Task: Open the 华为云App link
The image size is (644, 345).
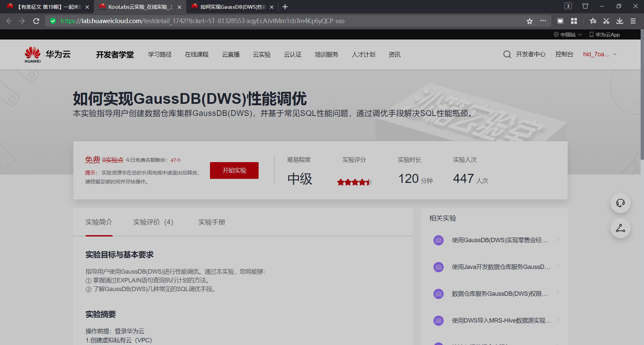Action: click(x=604, y=34)
